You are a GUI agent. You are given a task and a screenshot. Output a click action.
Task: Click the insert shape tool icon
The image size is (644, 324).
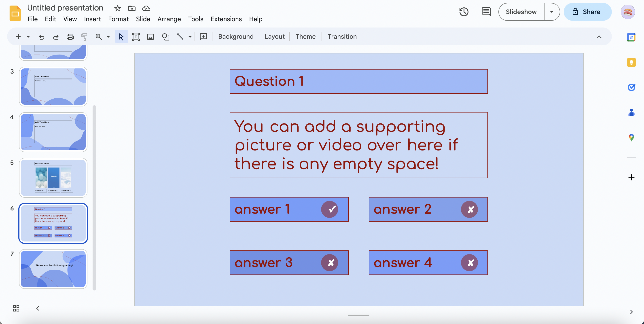tap(165, 37)
